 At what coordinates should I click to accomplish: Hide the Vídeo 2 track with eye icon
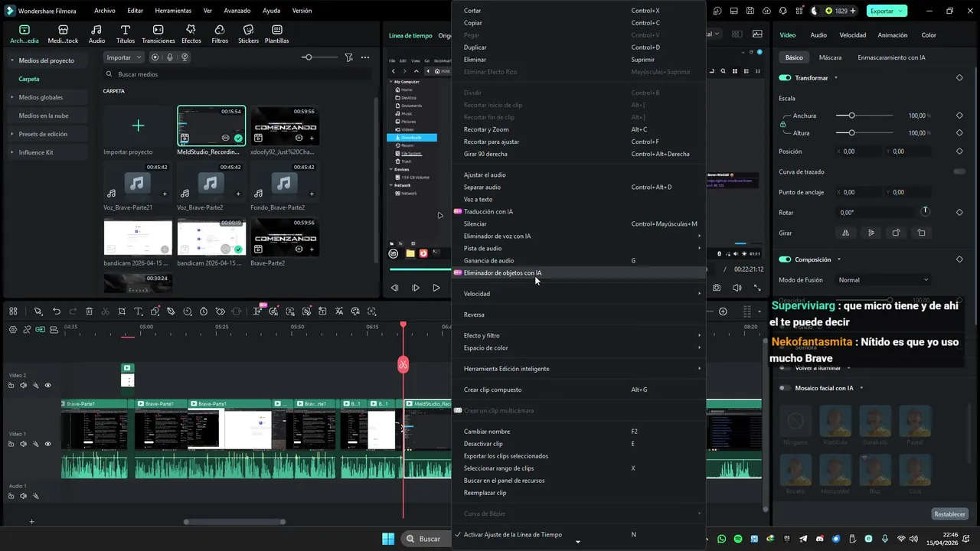(x=47, y=385)
